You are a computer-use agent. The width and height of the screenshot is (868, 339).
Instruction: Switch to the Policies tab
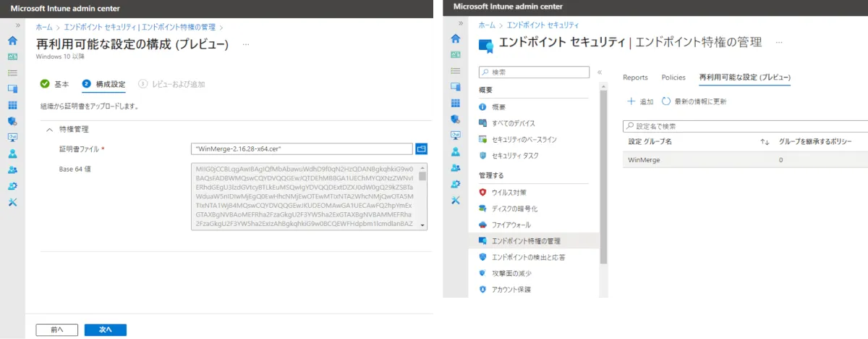673,78
